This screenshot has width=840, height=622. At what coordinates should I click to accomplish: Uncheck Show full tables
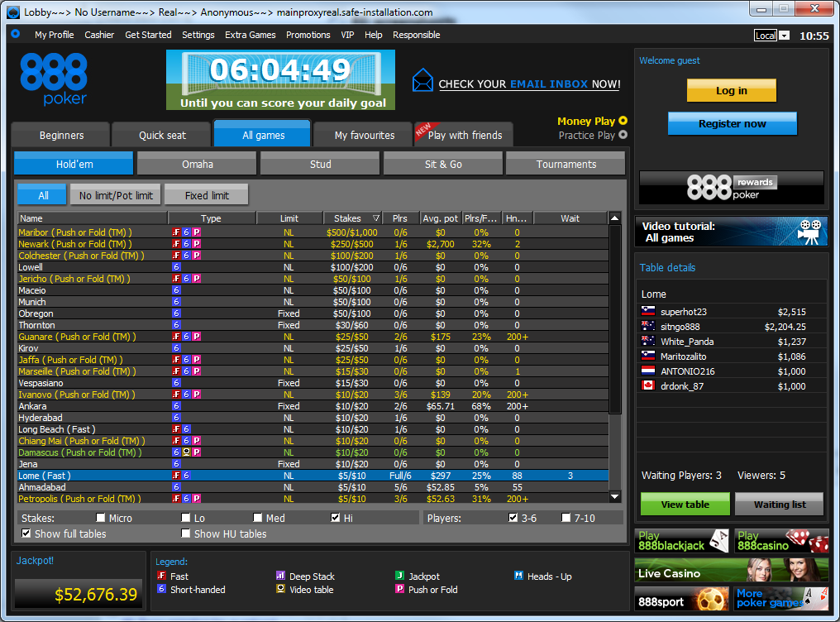click(26, 533)
